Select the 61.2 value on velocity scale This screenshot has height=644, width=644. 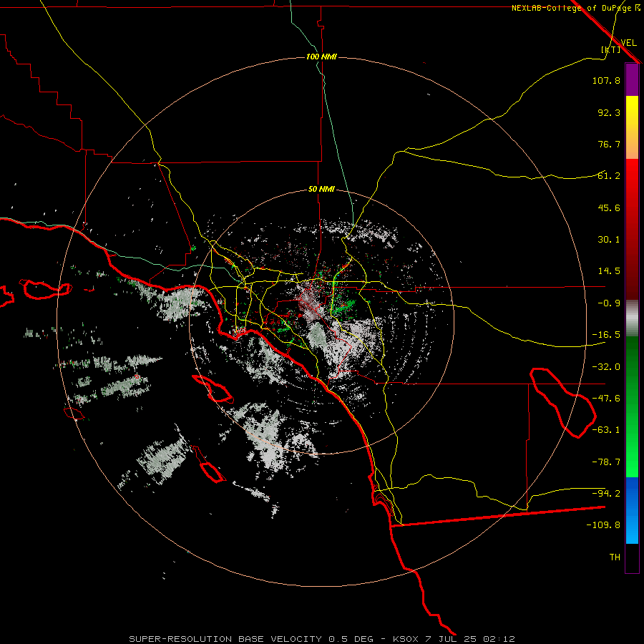pyautogui.click(x=609, y=176)
